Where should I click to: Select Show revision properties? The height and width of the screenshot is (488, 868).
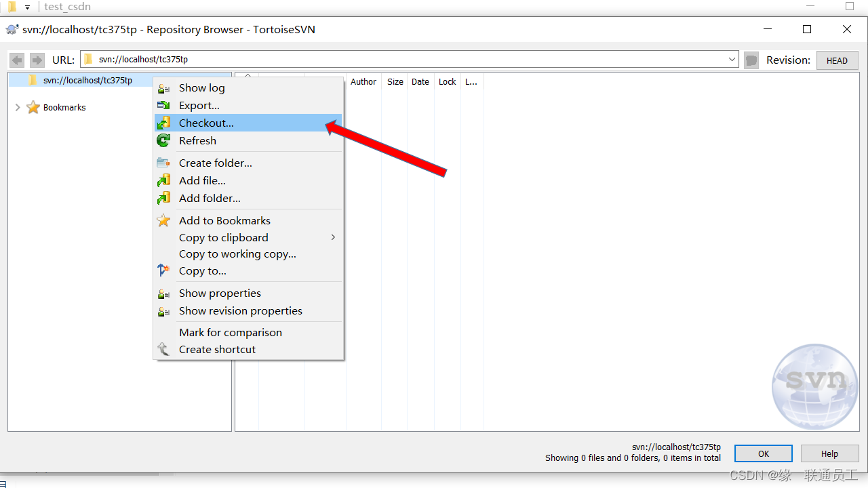click(240, 310)
